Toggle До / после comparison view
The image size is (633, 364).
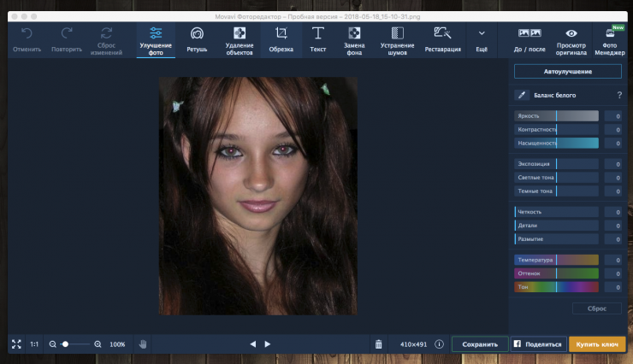pos(529,38)
